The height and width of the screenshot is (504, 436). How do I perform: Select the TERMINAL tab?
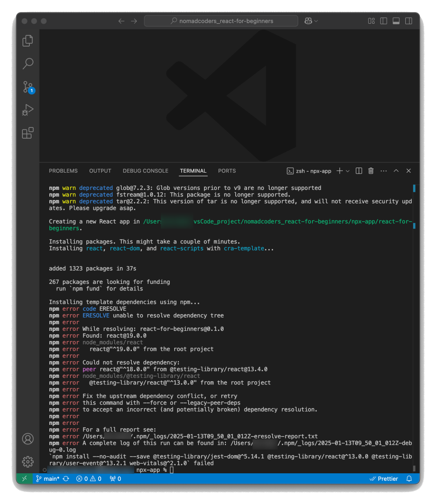(x=193, y=171)
